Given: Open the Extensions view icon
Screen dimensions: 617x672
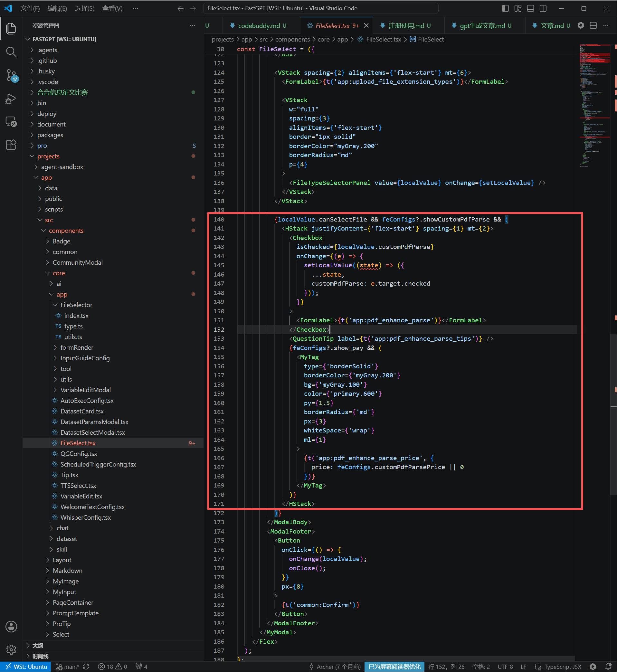Looking at the screenshot, I should 11,145.
